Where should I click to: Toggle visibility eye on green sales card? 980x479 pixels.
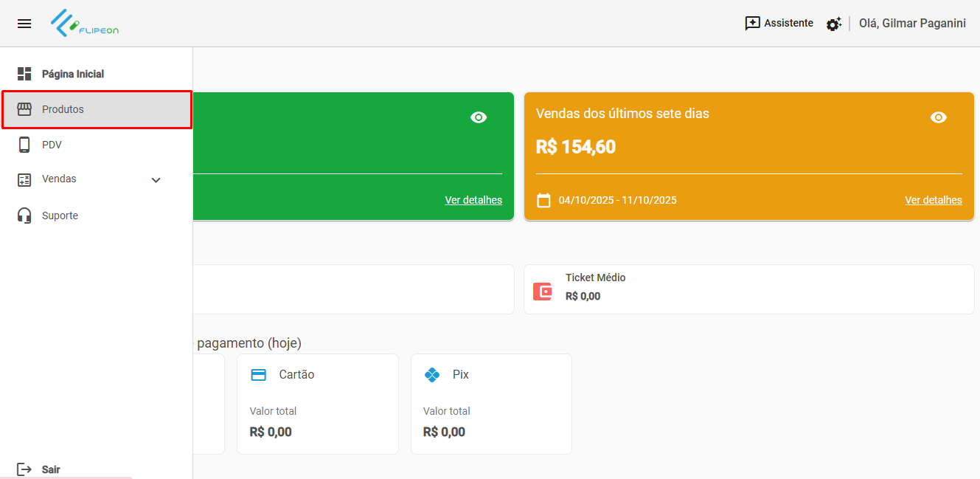[x=479, y=117]
